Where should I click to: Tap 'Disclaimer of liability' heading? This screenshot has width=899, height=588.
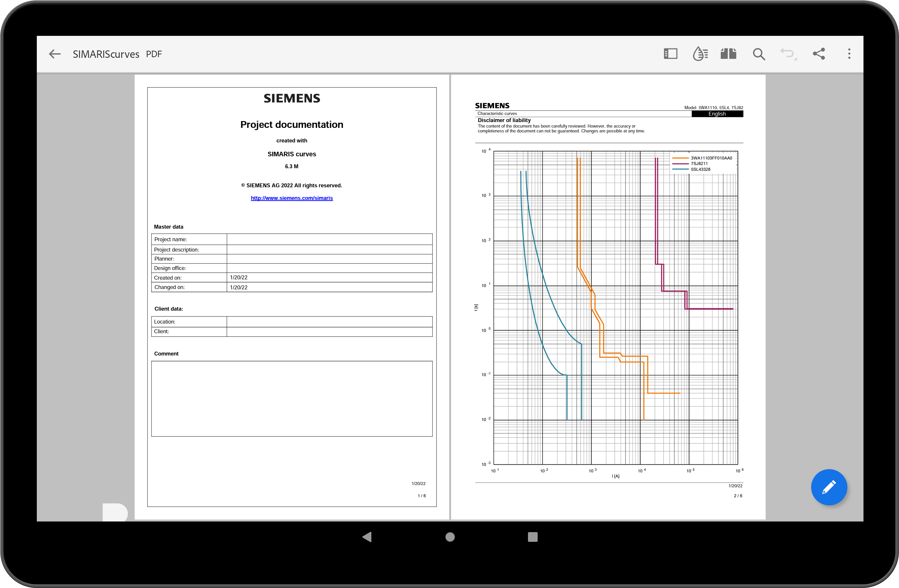504,120
